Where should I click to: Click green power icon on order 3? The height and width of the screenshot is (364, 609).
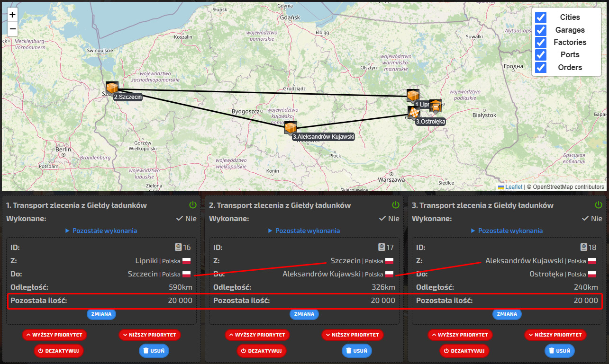(598, 205)
